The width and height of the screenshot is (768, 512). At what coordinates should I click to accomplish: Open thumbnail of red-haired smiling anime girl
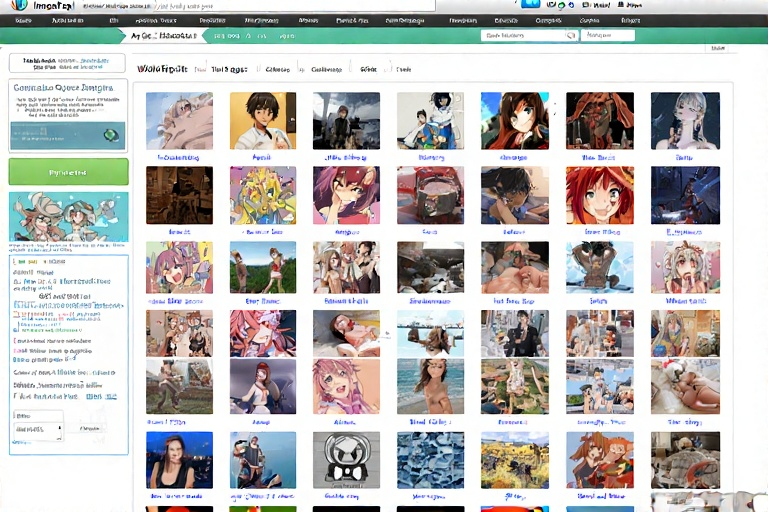click(x=600, y=195)
